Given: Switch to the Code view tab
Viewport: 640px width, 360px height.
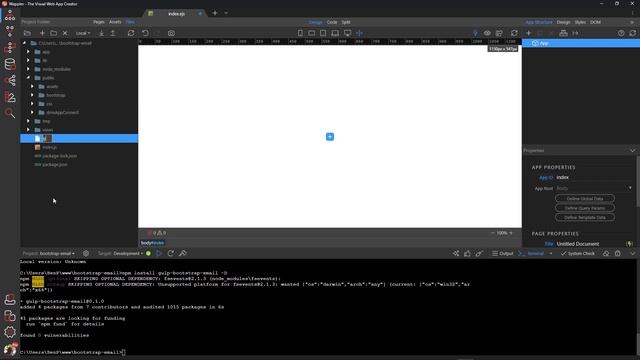Looking at the screenshot, I should click(x=332, y=22).
